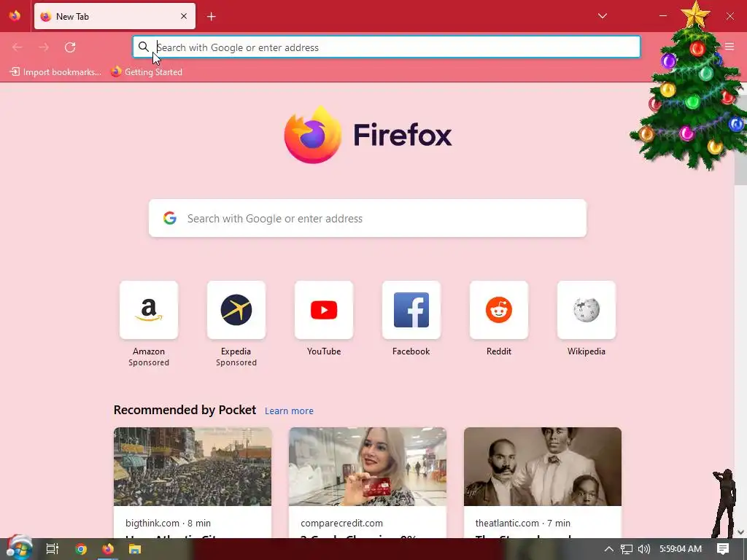Open the Windows Start button
This screenshot has width=747, height=560.
tap(18, 548)
